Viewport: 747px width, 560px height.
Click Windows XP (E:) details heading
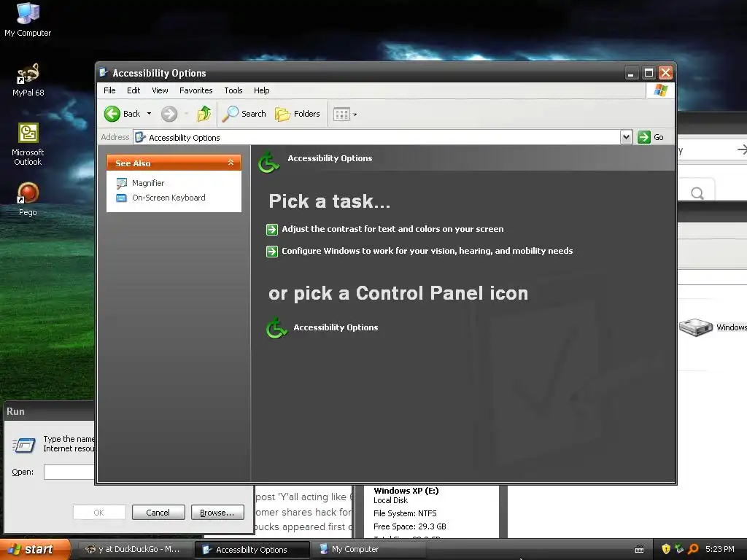406,491
